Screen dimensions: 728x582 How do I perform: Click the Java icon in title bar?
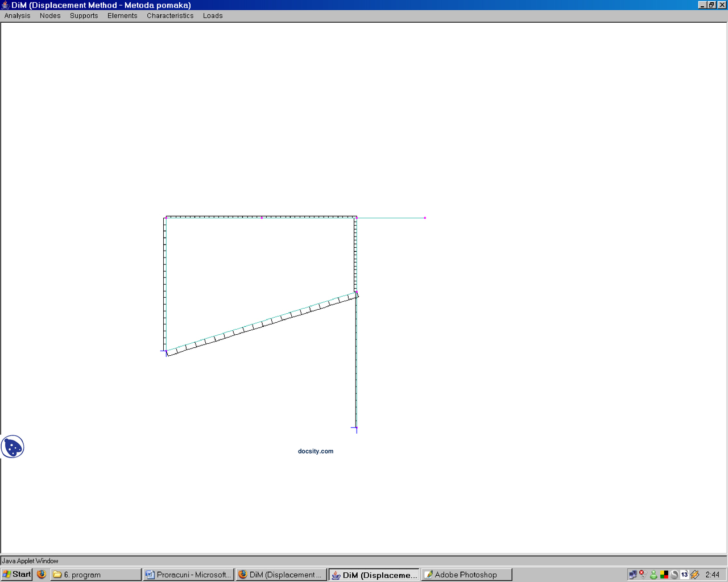pos(5,5)
